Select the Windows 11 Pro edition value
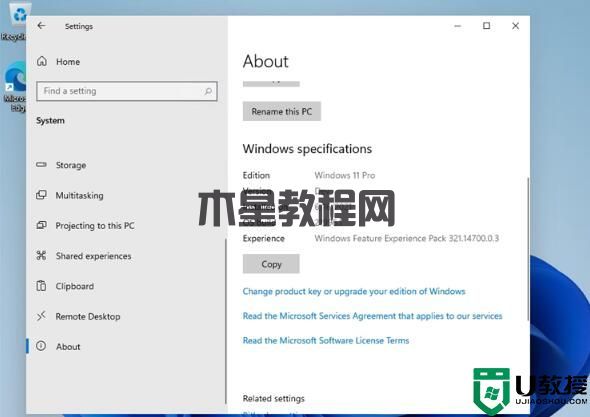Screen dimensions: 590x417 [345, 175]
